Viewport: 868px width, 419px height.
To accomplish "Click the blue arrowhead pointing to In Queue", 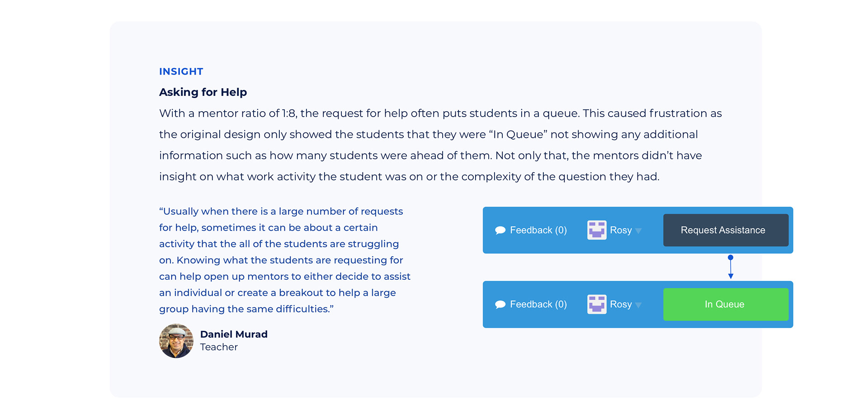I will pos(731,276).
